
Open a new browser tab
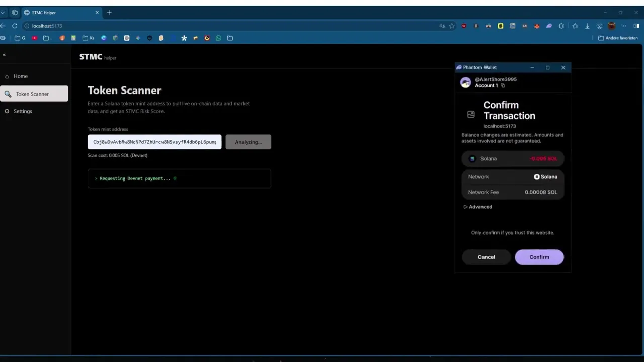(109, 13)
